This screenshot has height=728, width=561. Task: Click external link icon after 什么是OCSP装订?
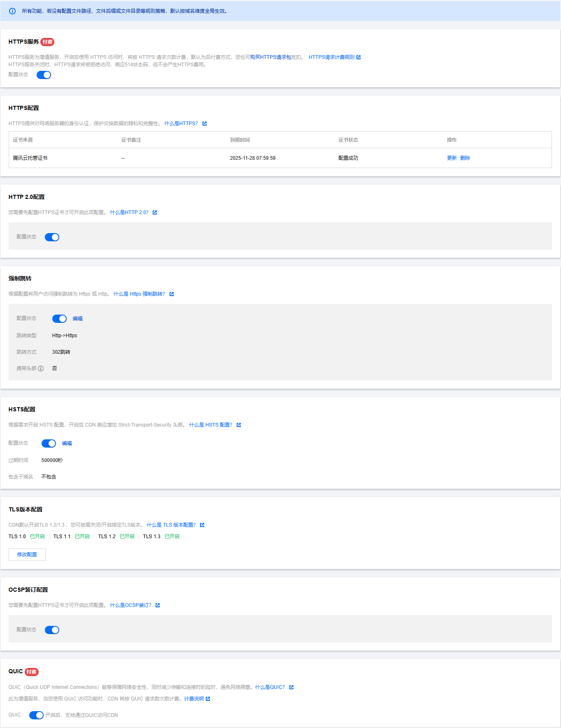[158, 605]
